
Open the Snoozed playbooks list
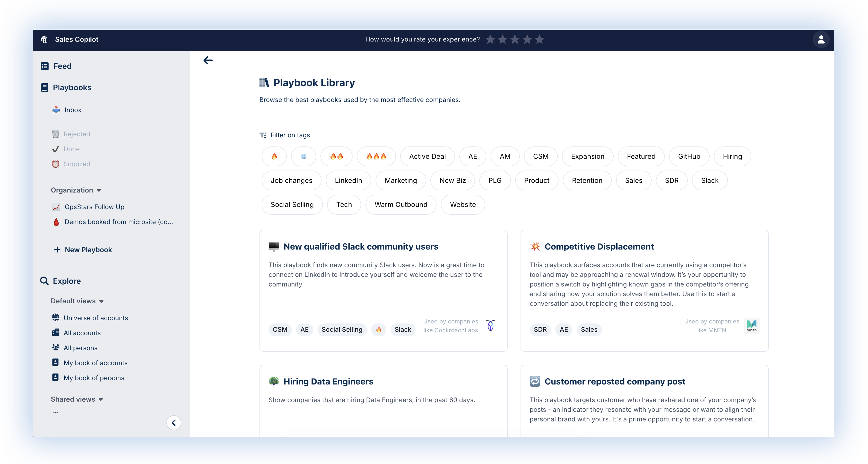point(77,164)
